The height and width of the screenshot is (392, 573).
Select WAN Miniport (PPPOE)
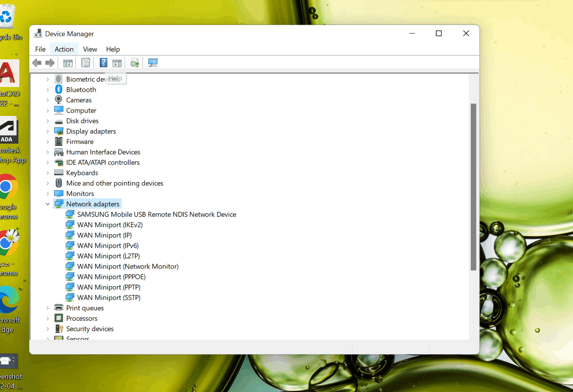(x=111, y=277)
